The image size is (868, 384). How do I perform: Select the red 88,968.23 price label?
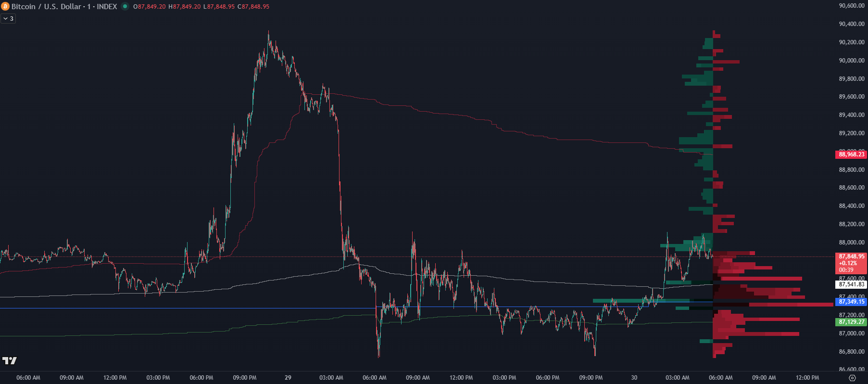(x=851, y=154)
